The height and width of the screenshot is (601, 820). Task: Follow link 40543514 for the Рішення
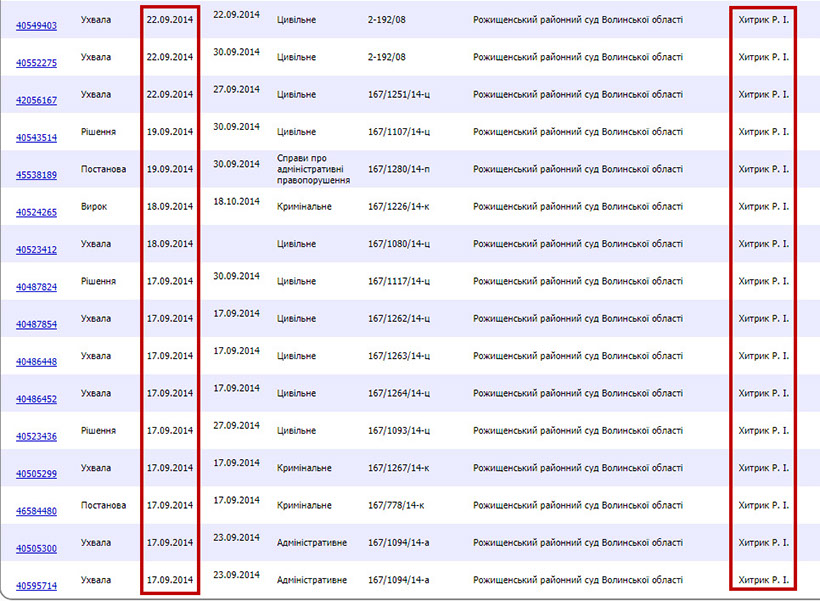pos(36,137)
